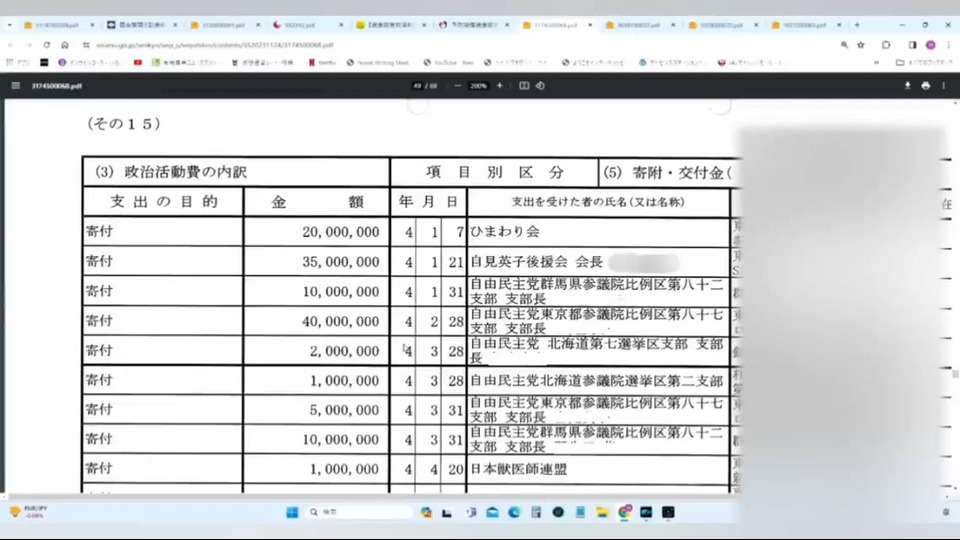Open the Netflix bookmark

click(x=322, y=62)
